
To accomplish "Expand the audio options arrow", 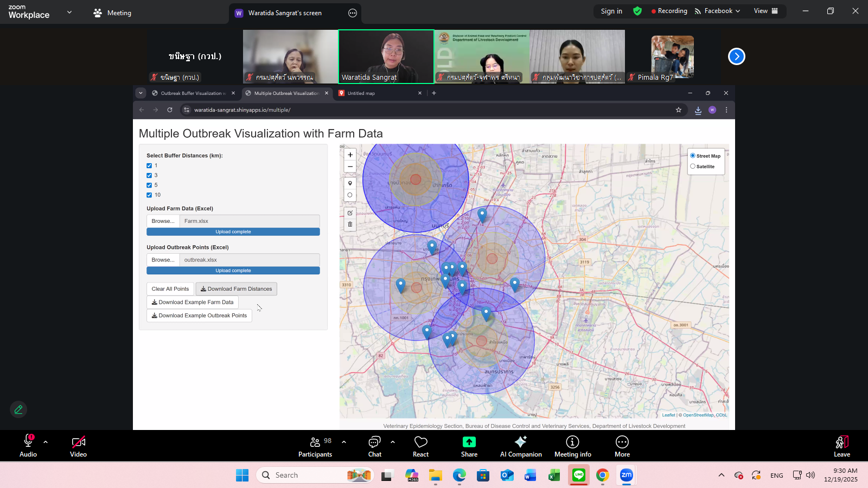I will tap(46, 442).
